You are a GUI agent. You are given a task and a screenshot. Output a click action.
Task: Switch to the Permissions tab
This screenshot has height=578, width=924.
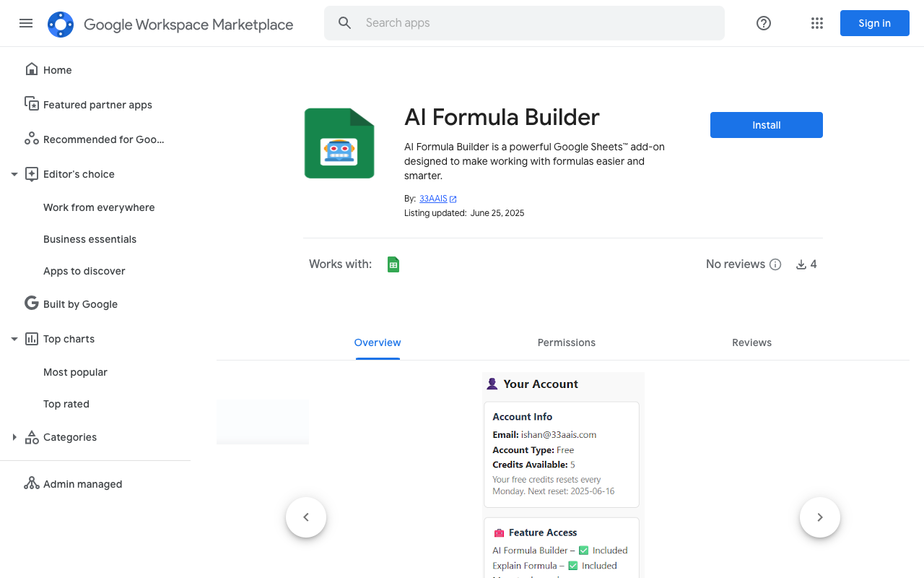tap(566, 342)
